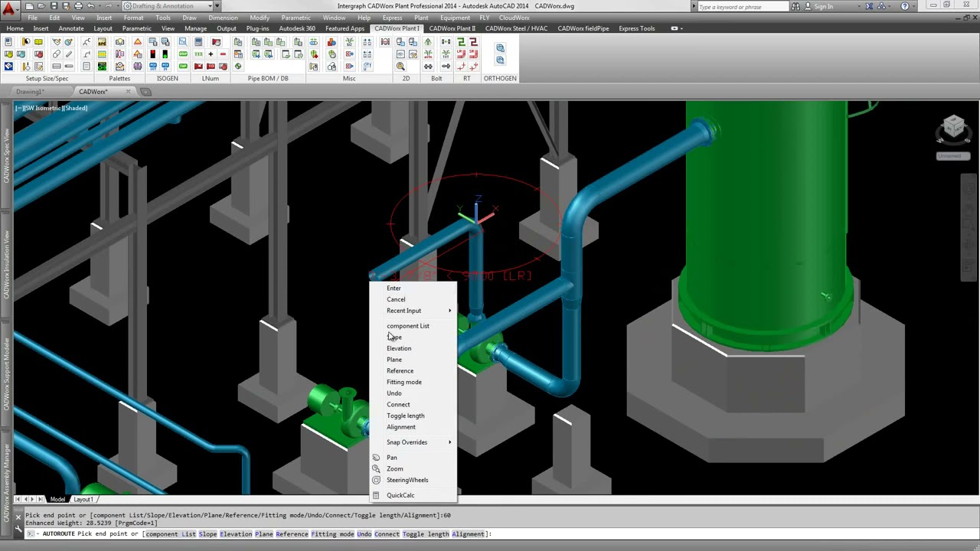Click the green routing icon in RT panel
Screen dimensions: 980x551
click(x=461, y=41)
